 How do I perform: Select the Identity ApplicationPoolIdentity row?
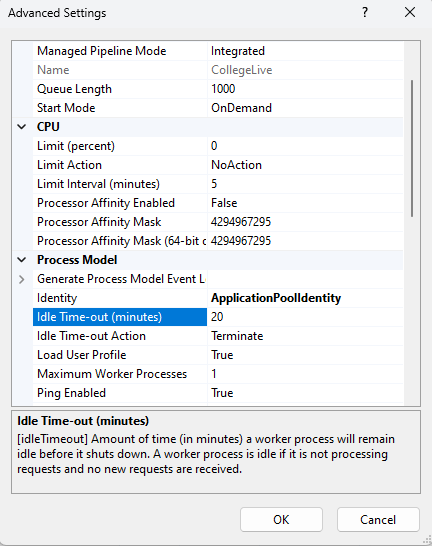pos(218,298)
